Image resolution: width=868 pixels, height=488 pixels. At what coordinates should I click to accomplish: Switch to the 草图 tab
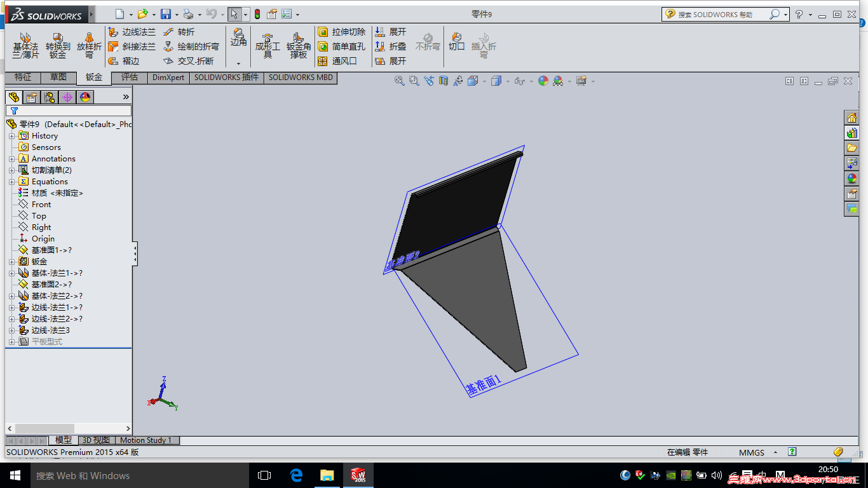58,77
